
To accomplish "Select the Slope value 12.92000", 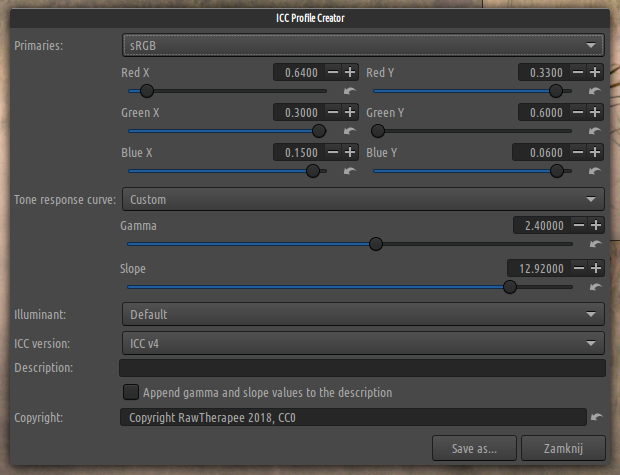I will point(540,268).
